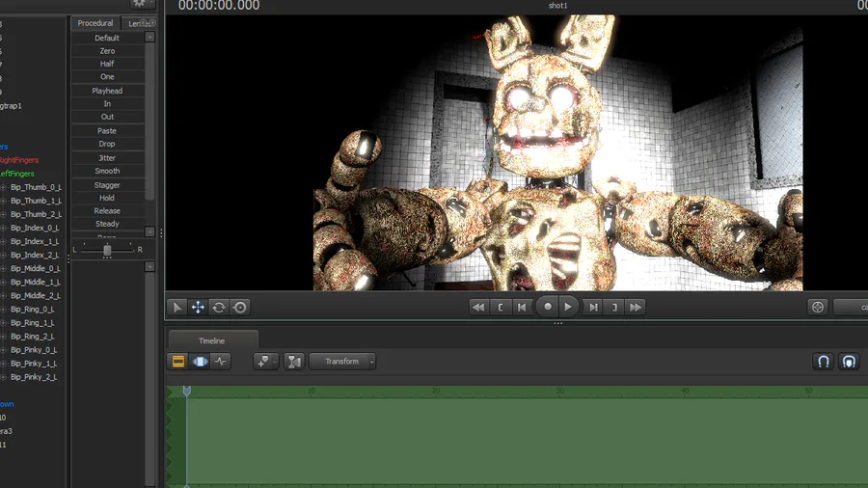The image size is (868, 488).
Task: Open the Transform dropdown
Action: [x=342, y=362]
